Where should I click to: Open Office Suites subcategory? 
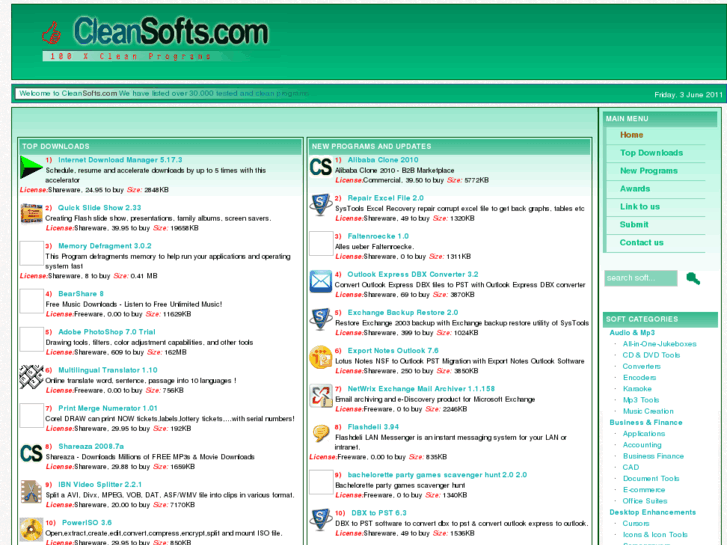(x=645, y=501)
